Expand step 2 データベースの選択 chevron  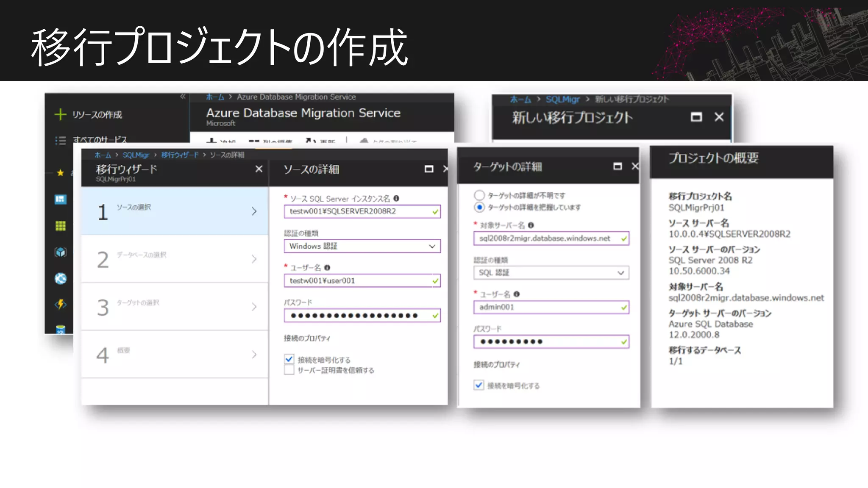click(x=254, y=259)
